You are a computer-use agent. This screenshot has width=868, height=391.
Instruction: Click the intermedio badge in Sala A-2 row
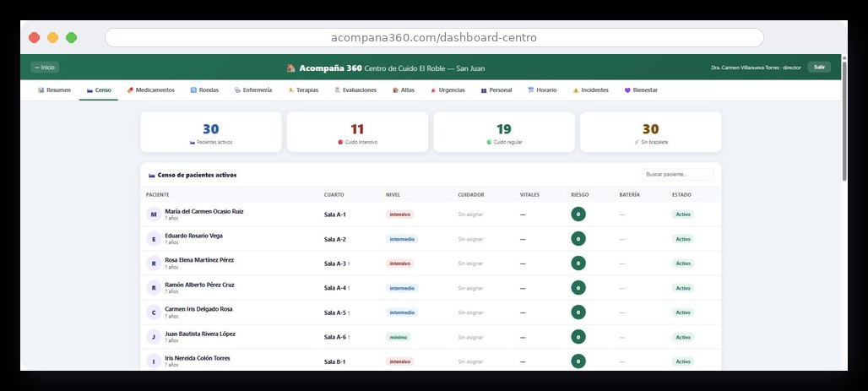click(x=402, y=239)
